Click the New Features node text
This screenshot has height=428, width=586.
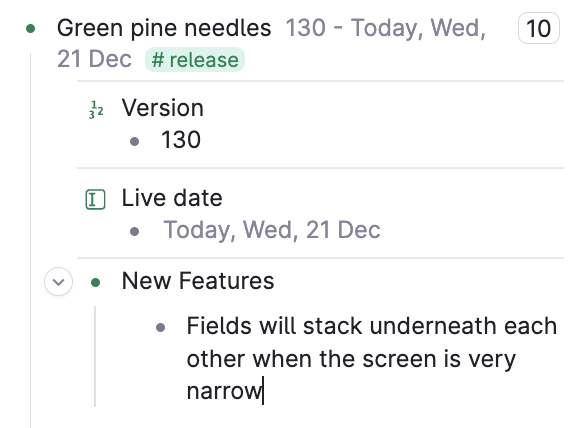pos(198,281)
